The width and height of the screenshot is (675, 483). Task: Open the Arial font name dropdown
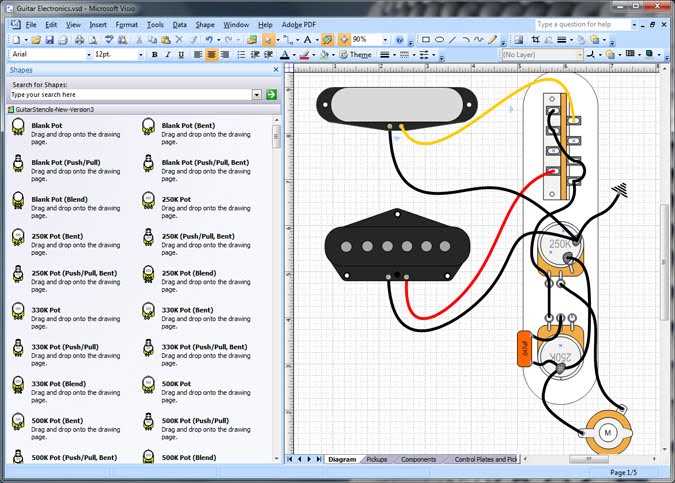click(89, 55)
